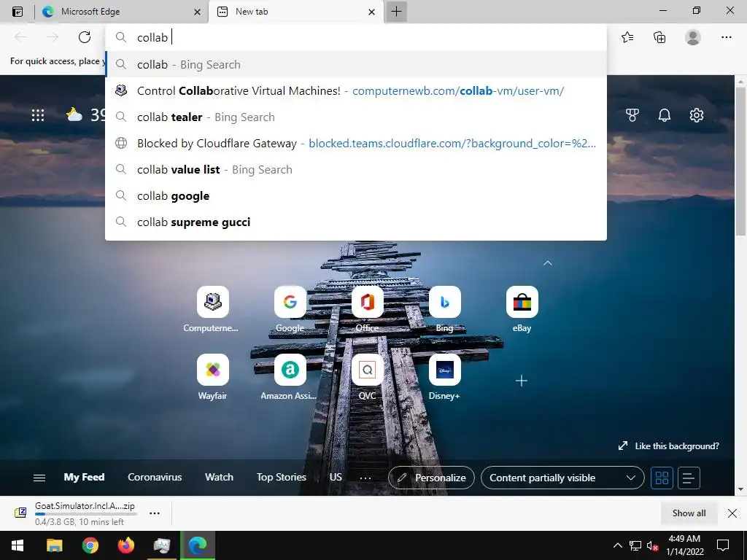Viewport: 747px width, 560px height.
Task: Switch feed to list view layout
Action: (x=689, y=478)
